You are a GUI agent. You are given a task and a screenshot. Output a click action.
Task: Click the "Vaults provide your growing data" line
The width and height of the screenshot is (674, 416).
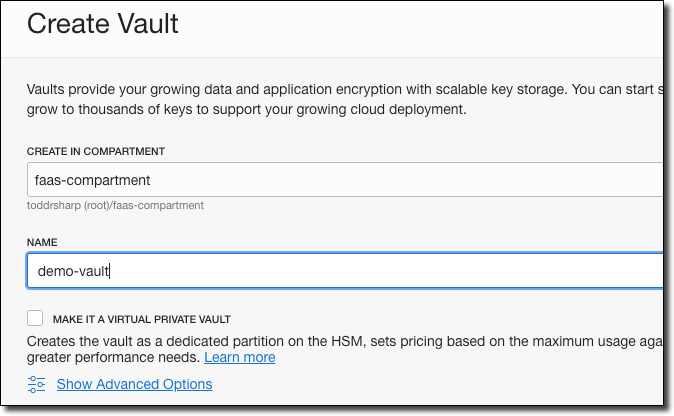[x=340, y=89]
